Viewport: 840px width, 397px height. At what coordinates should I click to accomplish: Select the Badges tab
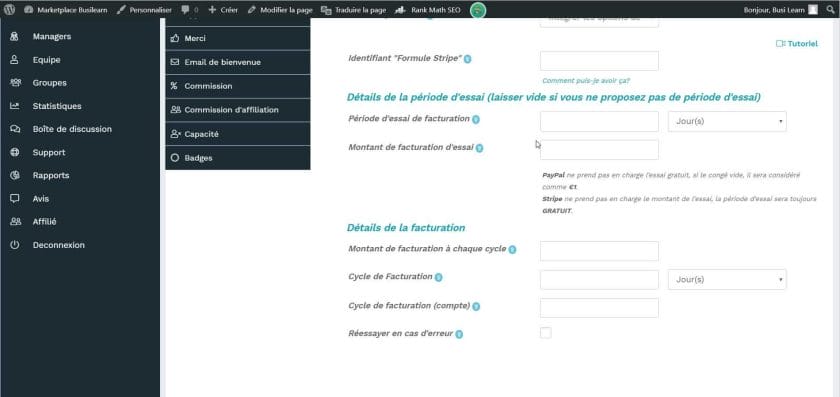coord(238,158)
